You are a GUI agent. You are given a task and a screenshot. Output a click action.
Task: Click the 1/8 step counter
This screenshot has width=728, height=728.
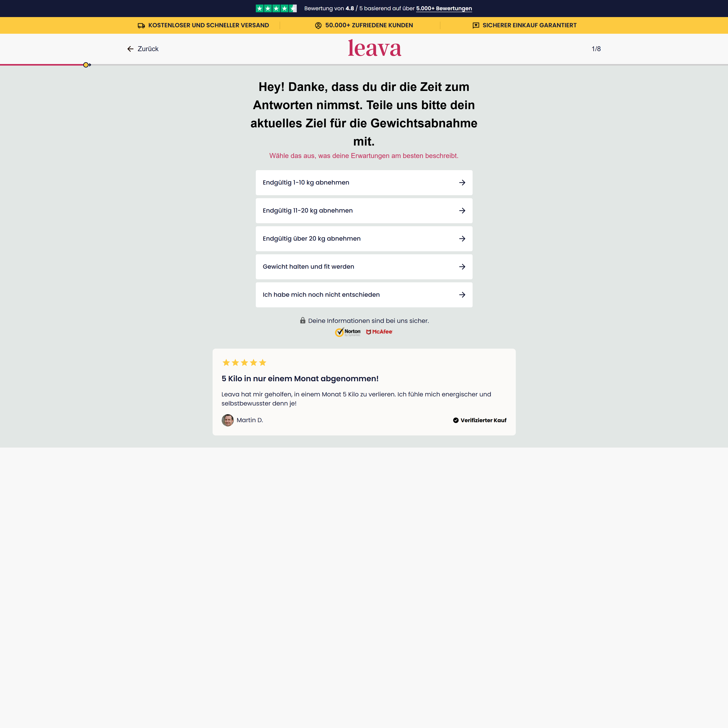[x=596, y=49]
